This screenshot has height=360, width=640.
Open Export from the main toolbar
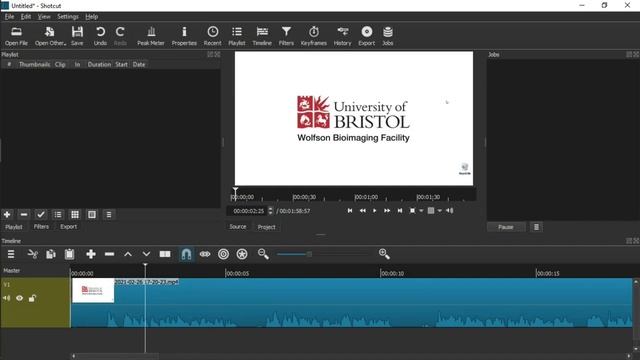pyautogui.click(x=367, y=36)
